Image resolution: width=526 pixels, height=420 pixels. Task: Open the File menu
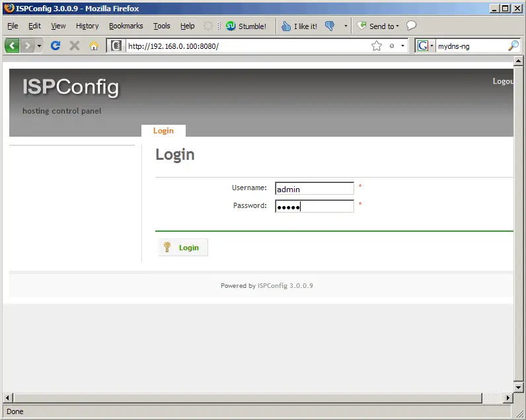pyautogui.click(x=13, y=26)
